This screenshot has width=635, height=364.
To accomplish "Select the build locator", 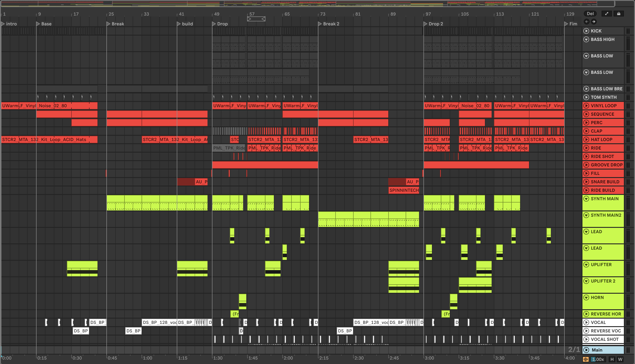I will pyautogui.click(x=185, y=24).
